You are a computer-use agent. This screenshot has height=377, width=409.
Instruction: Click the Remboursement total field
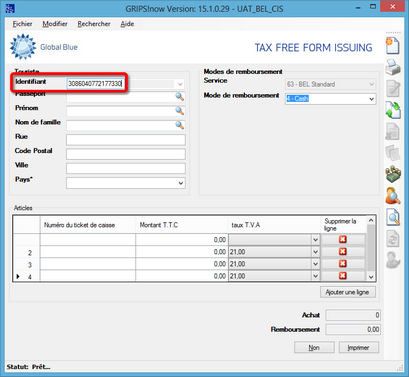(x=353, y=329)
